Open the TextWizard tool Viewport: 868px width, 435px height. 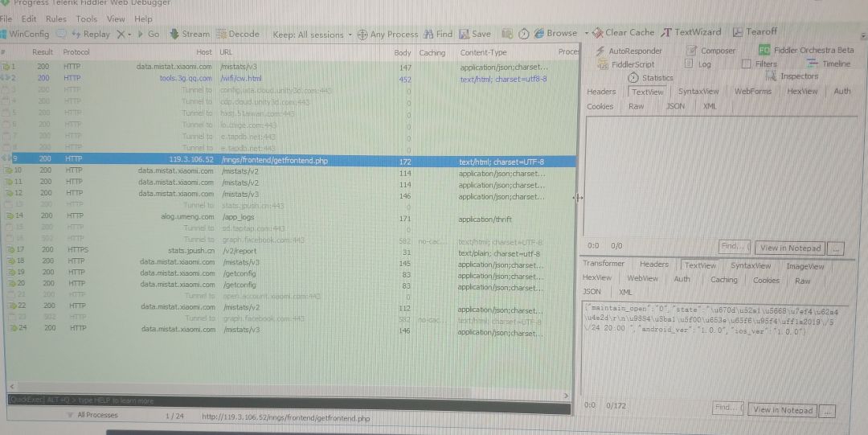pos(691,32)
